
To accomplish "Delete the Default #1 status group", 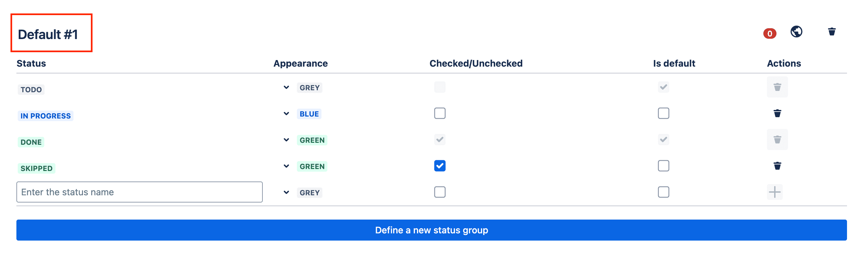I will (832, 32).
